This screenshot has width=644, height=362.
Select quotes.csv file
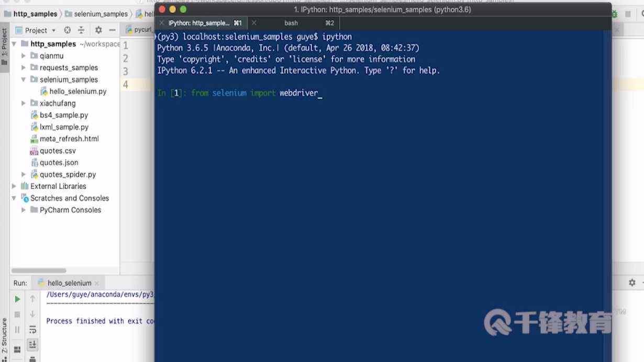(x=58, y=151)
